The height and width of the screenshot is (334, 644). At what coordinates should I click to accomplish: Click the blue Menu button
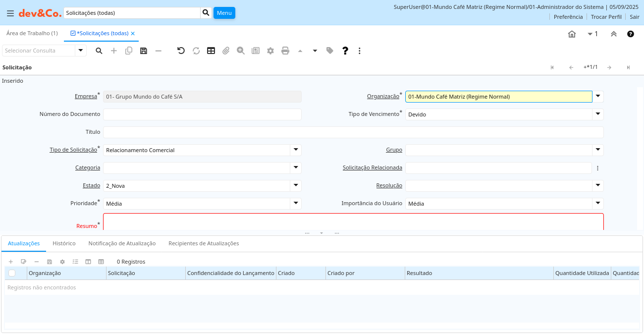coord(224,13)
